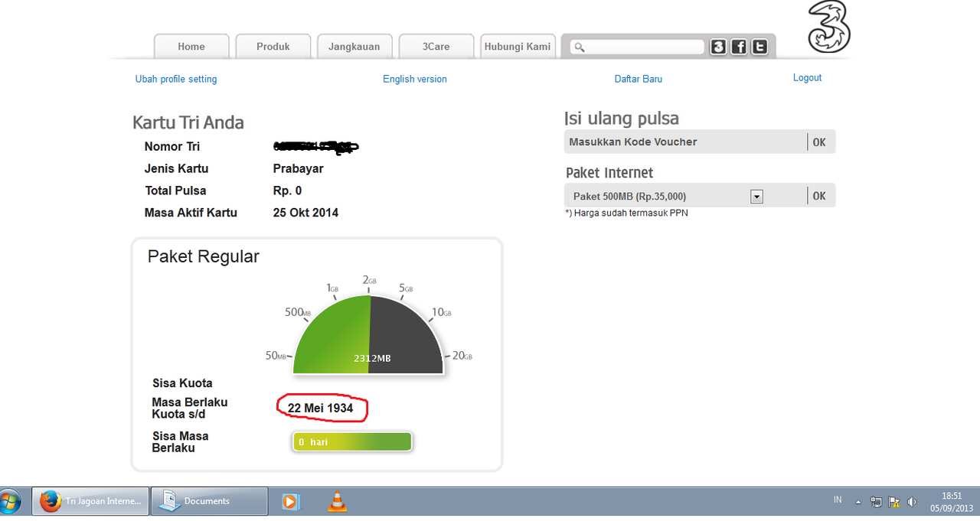The height and width of the screenshot is (521, 980).
Task: Click the IN language indicator
Action: click(x=838, y=500)
